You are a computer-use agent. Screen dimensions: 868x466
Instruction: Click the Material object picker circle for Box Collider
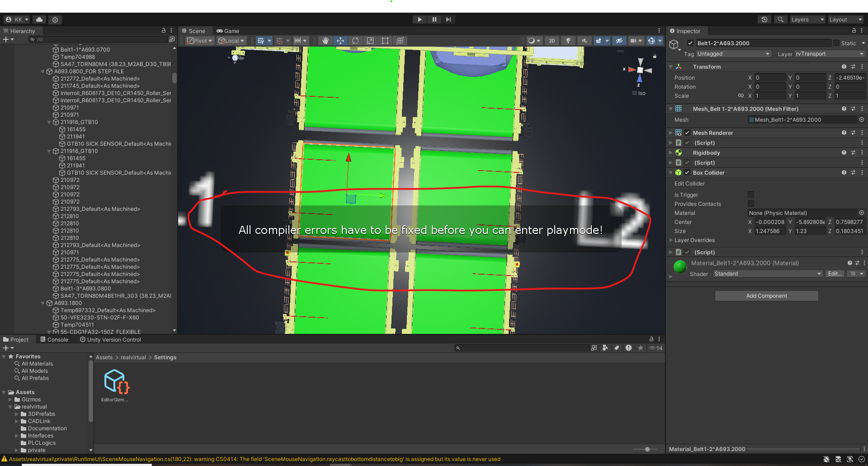[862, 213]
